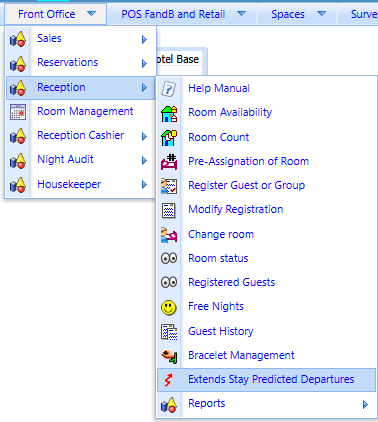The width and height of the screenshot is (378, 422).
Task: Click the Modify Registration form icon
Action: pyautogui.click(x=169, y=210)
